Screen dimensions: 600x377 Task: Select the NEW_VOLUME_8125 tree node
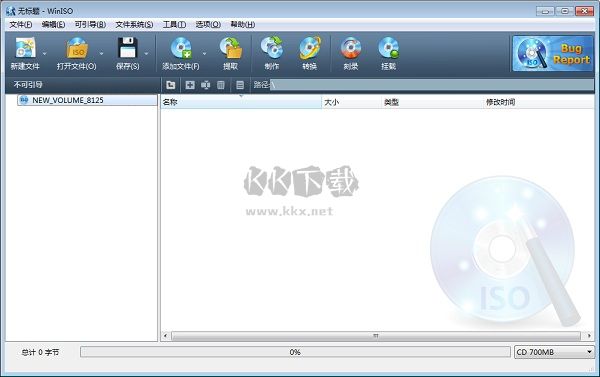[x=87, y=100]
